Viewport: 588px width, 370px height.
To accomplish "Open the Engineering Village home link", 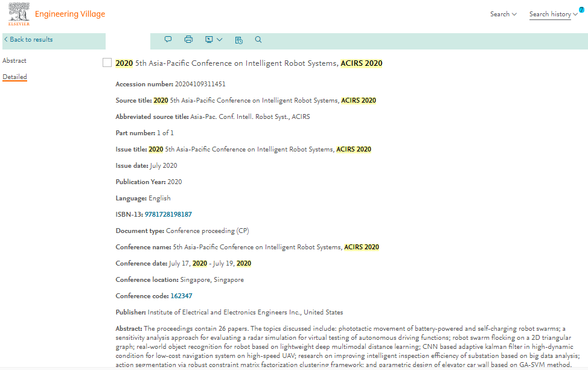I will click(70, 14).
